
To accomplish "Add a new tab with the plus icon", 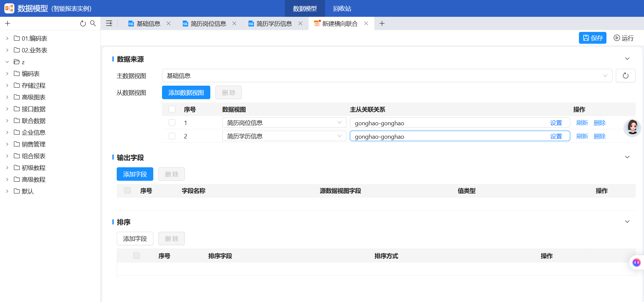I will 382,24.
